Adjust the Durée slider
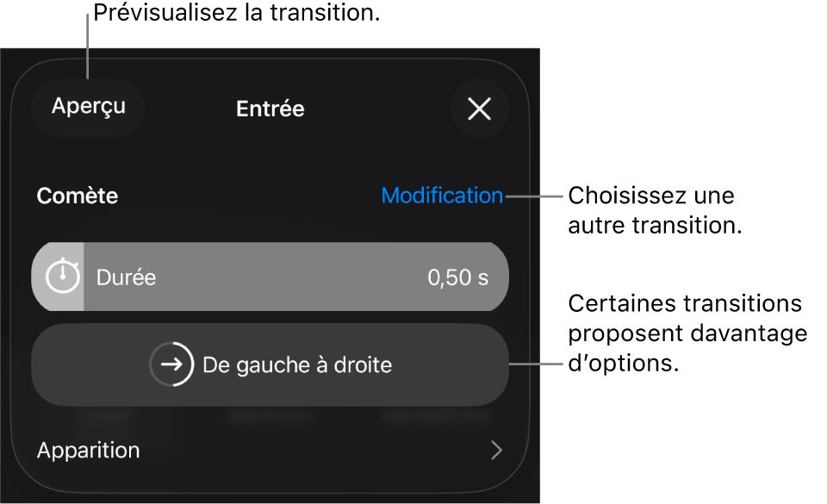 [x=270, y=277]
